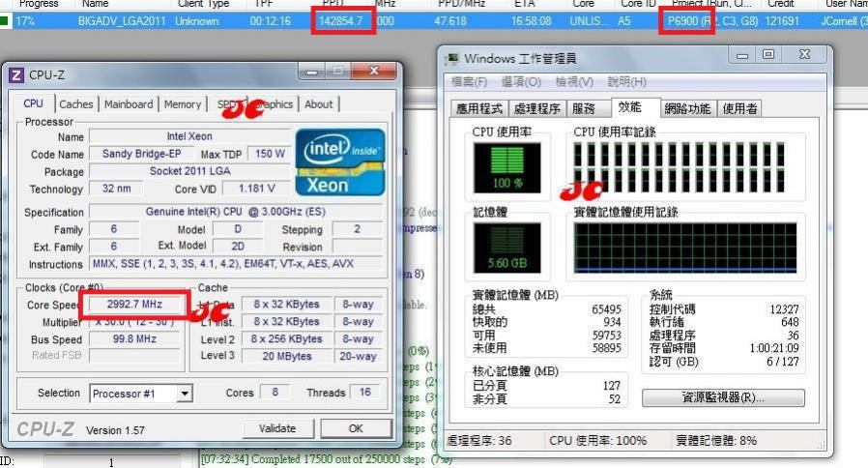Image resolution: width=868 pixels, height=468 pixels.
Task: Click the Core Speed 2992.7 MHz field
Action: [x=134, y=304]
